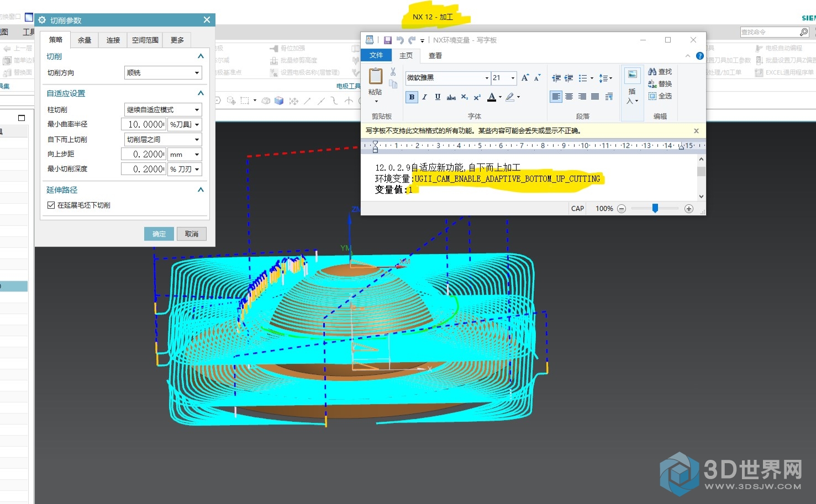This screenshot has width=816, height=504.
Task: Collapse the WordPad ribbon with the chevron
Action: (688, 56)
